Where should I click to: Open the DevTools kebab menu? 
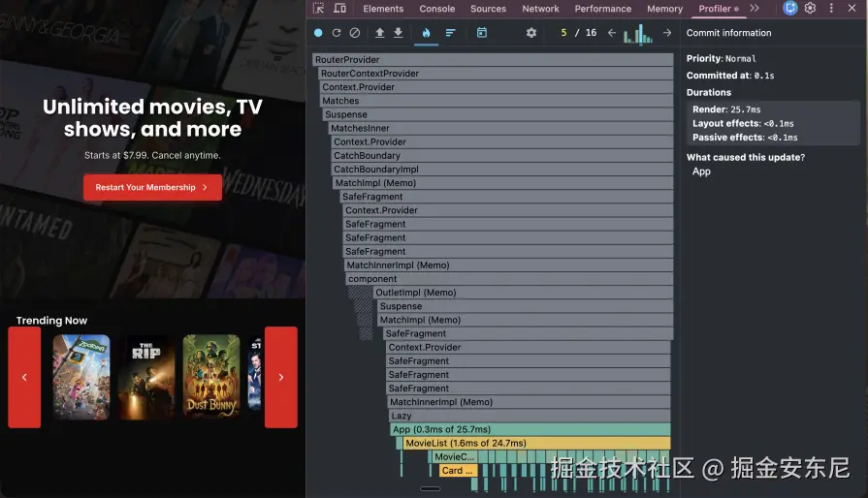click(831, 9)
